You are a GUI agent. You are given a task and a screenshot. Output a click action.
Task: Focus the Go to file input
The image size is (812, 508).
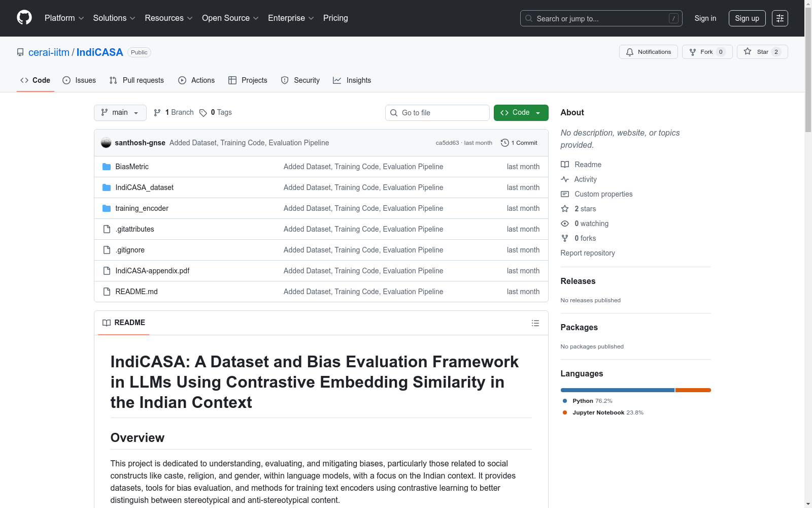click(x=437, y=113)
